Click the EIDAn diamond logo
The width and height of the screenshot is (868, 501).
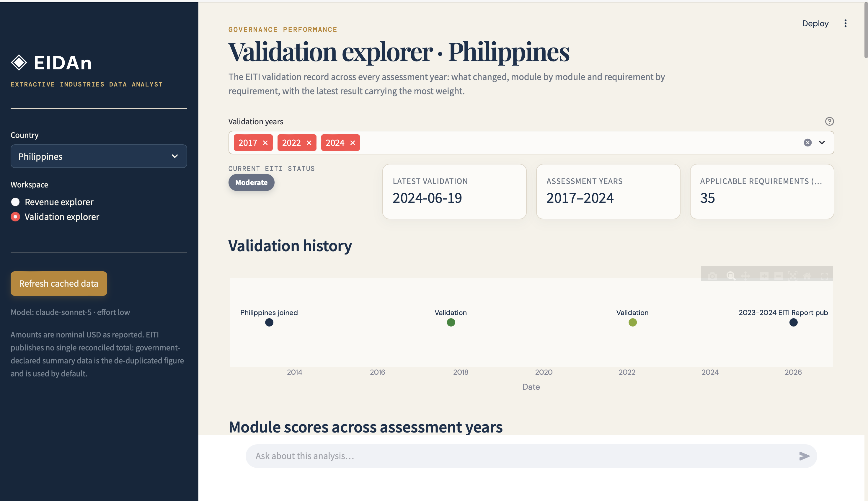click(19, 63)
